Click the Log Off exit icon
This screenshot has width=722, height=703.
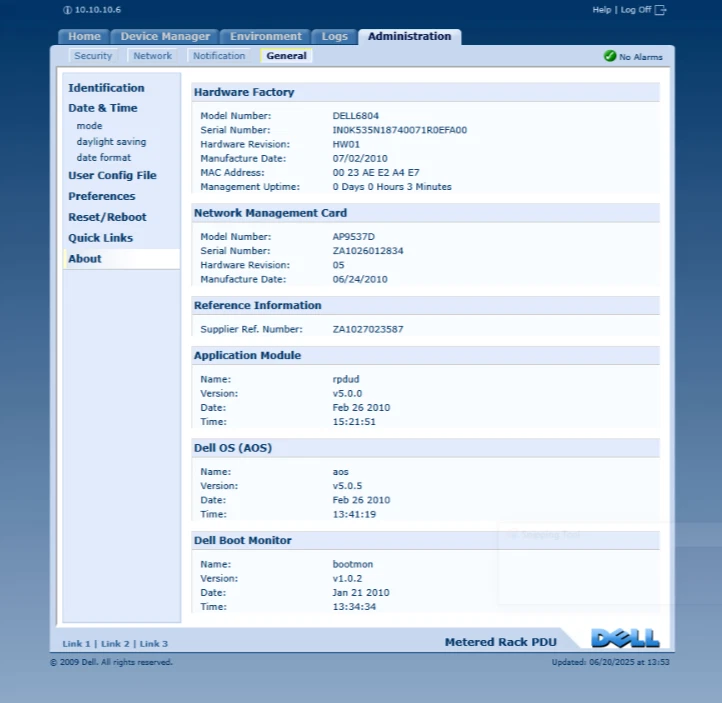[x=660, y=10]
